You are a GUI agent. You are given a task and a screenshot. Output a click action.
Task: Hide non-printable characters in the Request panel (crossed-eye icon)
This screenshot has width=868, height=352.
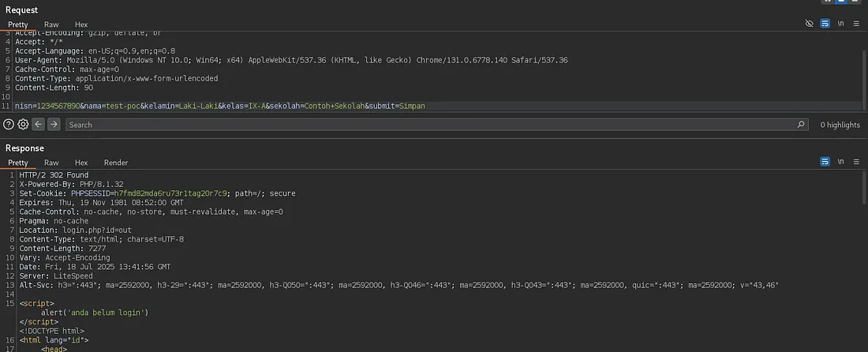pos(810,24)
